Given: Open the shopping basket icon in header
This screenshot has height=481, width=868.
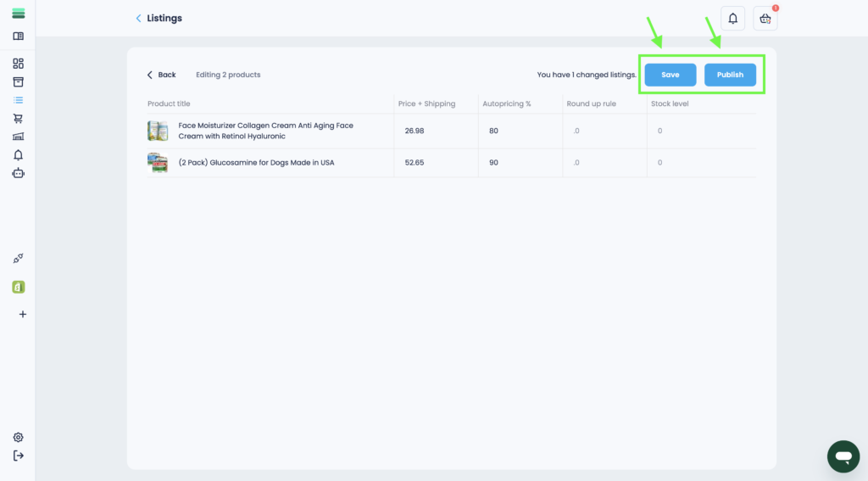Looking at the screenshot, I should pos(765,19).
